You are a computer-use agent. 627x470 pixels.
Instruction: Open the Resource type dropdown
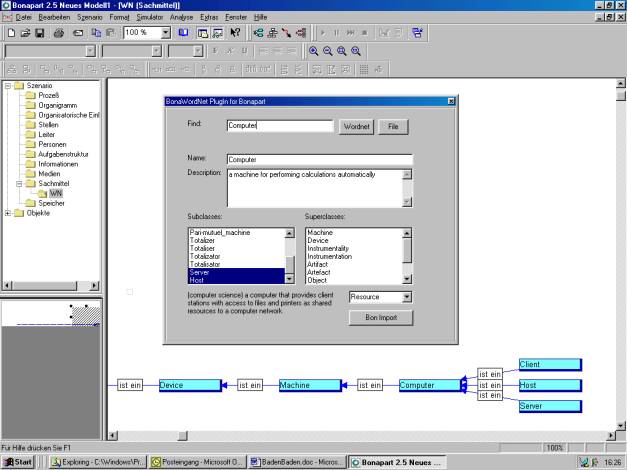[x=406, y=297]
